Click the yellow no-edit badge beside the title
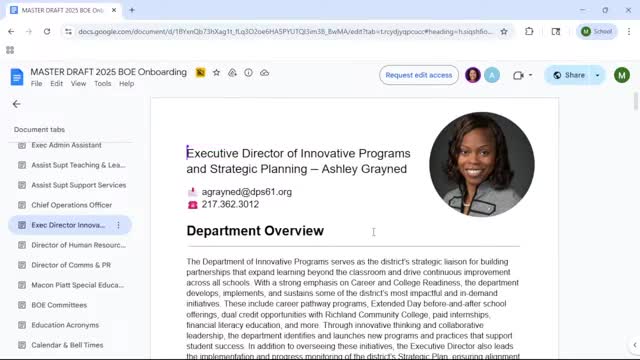This screenshot has height=360, width=640. coord(200,73)
